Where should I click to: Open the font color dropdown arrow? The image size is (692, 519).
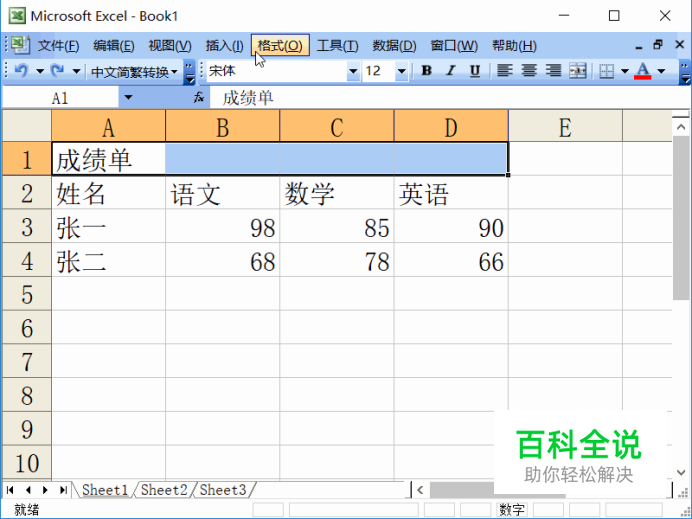pos(661,71)
